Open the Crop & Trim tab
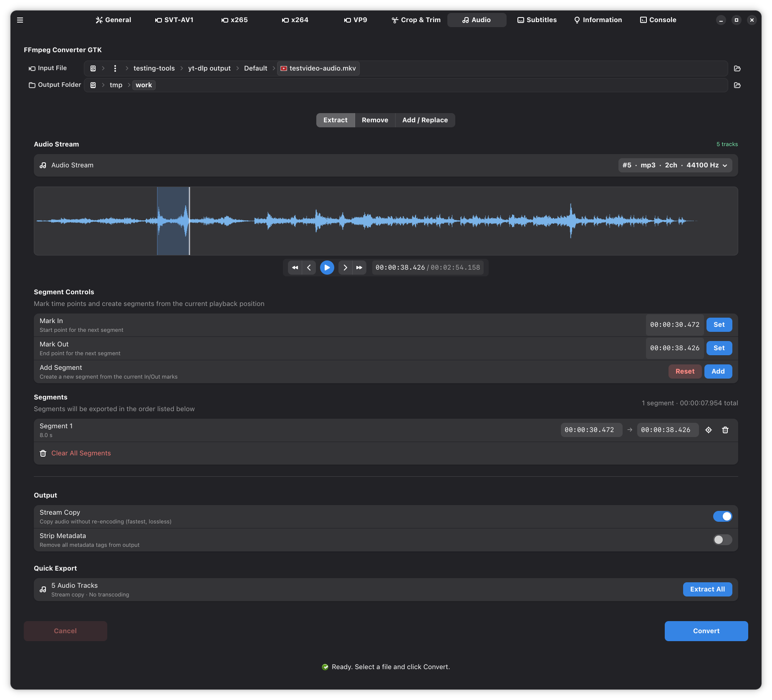Screen dimensions: 772x700 coord(416,20)
